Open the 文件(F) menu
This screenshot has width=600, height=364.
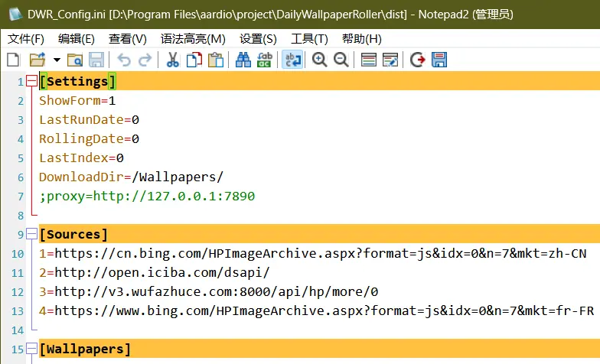click(x=26, y=39)
